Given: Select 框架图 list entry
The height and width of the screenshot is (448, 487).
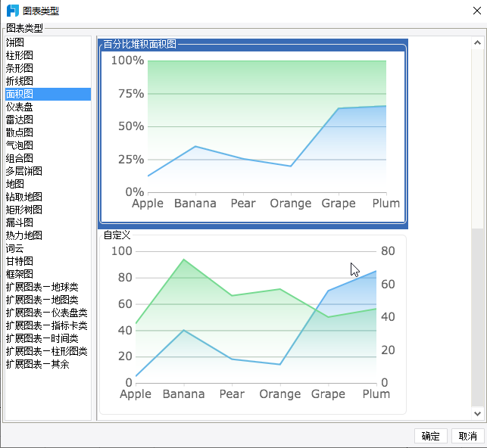Looking at the screenshot, I should (48, 274).
